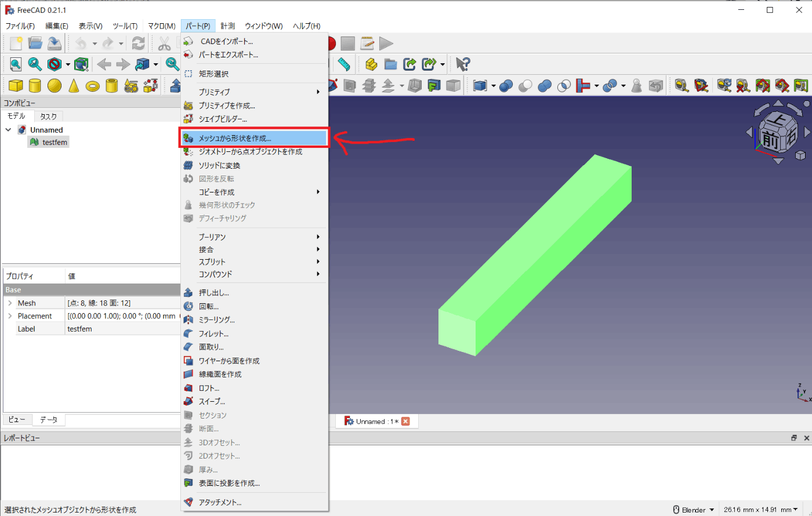Click the Clear all measurements icon
Viewport: 812px width, 516px height.
(742, 86)
